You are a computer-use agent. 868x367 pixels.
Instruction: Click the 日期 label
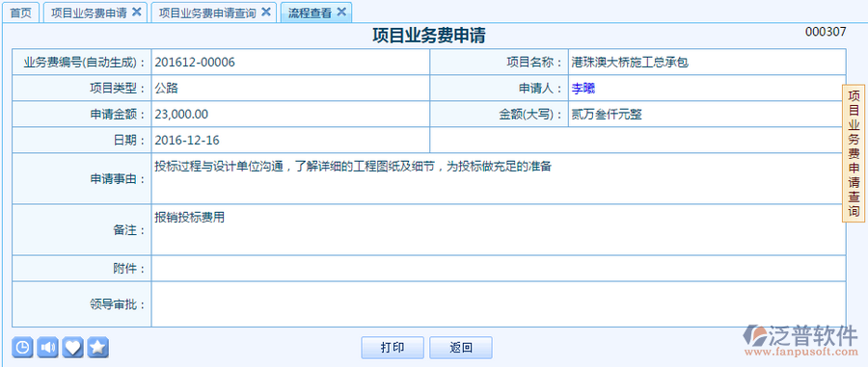coord(129,141)
